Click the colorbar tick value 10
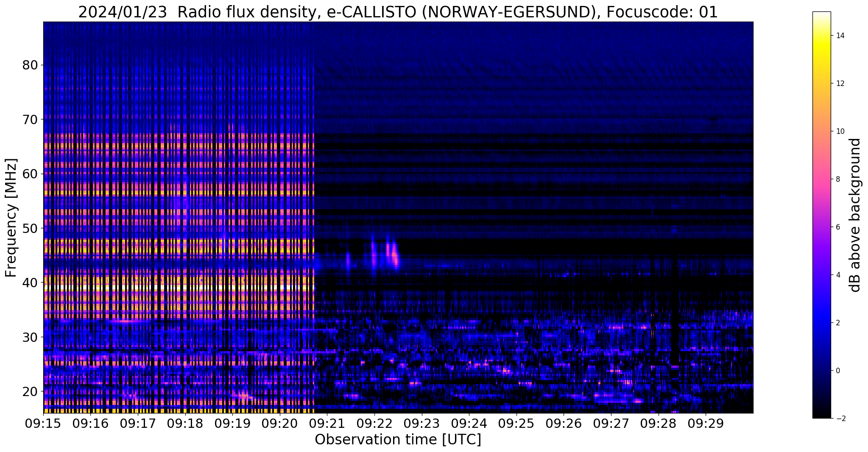Image resolution: width=868 pixels, height=452 pixels. (840, 131)
